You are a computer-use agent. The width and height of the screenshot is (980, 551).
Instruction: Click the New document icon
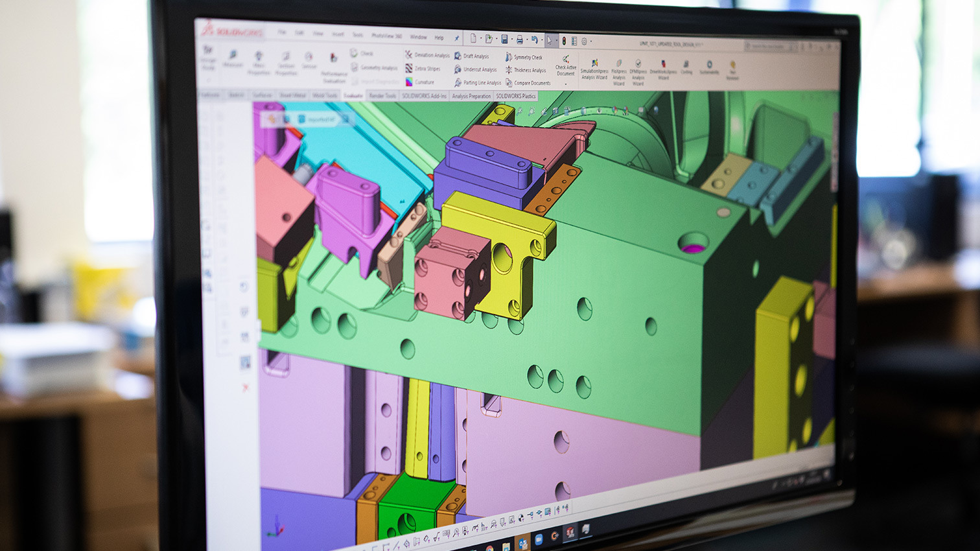474,38
